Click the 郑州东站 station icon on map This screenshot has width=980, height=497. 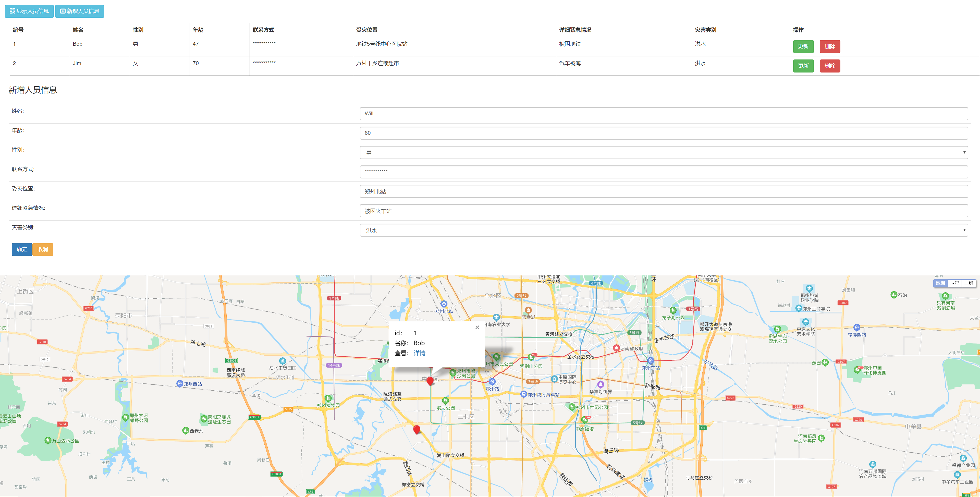(x=651, y=361)
